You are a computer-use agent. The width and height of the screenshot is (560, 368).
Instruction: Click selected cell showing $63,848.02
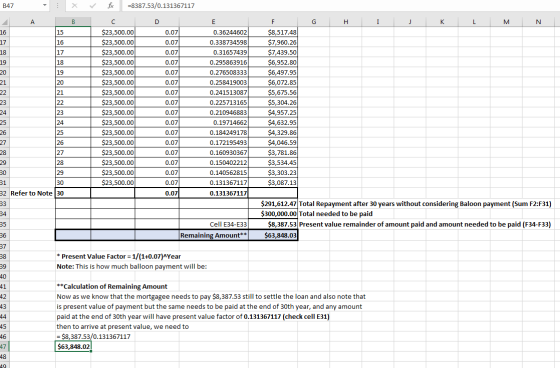(73, 347)
